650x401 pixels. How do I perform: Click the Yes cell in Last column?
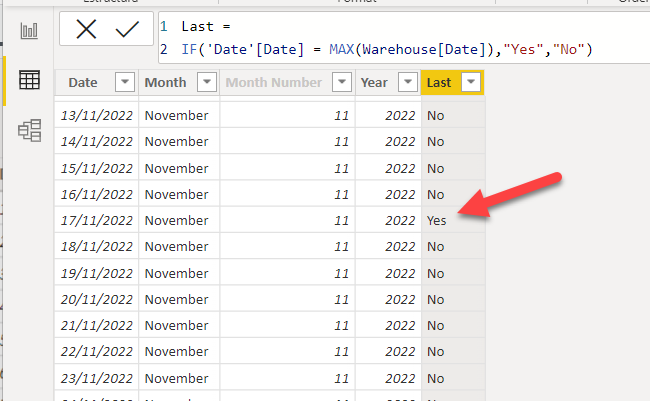(436, 220)
